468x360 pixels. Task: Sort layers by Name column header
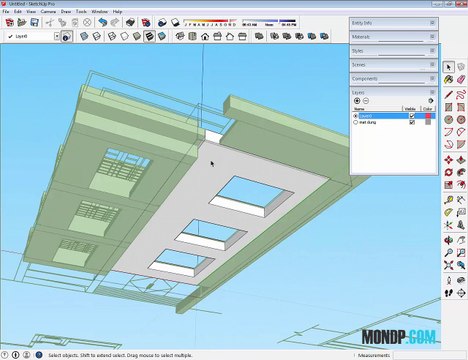pyautogui.click(x=378, y=109)
